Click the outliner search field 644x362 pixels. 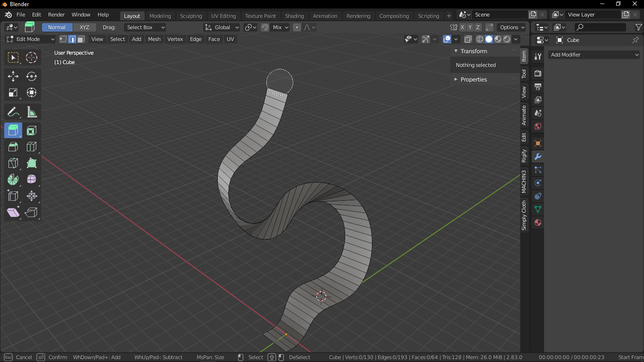[600, 27]
